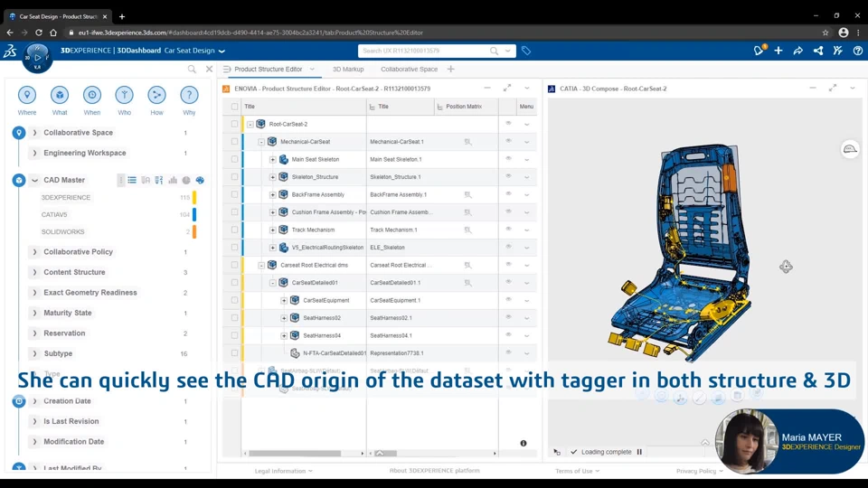Expand the Maturity State tag category

click(35, 313)
